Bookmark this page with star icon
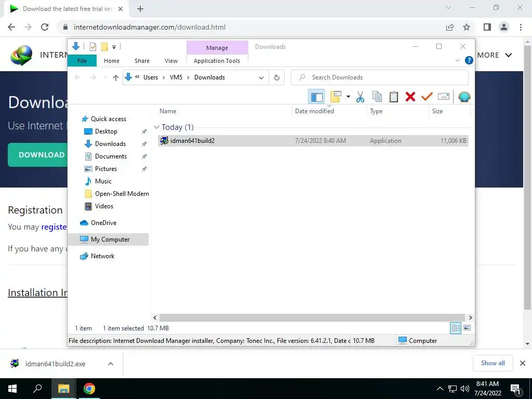Image resolution: width=532 pixels, height=399 pixels. tap(467, 27)
